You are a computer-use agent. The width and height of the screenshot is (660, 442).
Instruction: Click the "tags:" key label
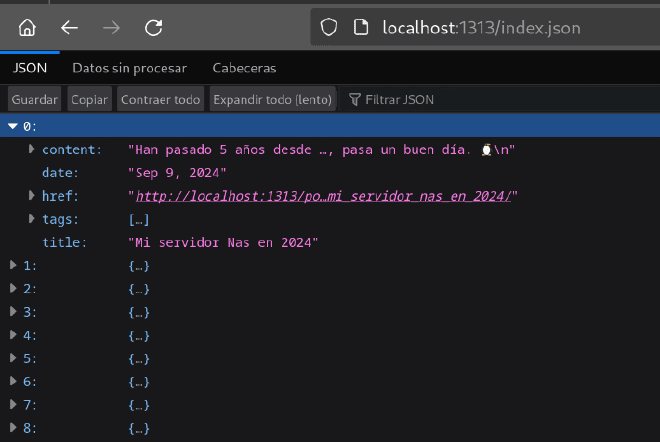pos(60,219)
